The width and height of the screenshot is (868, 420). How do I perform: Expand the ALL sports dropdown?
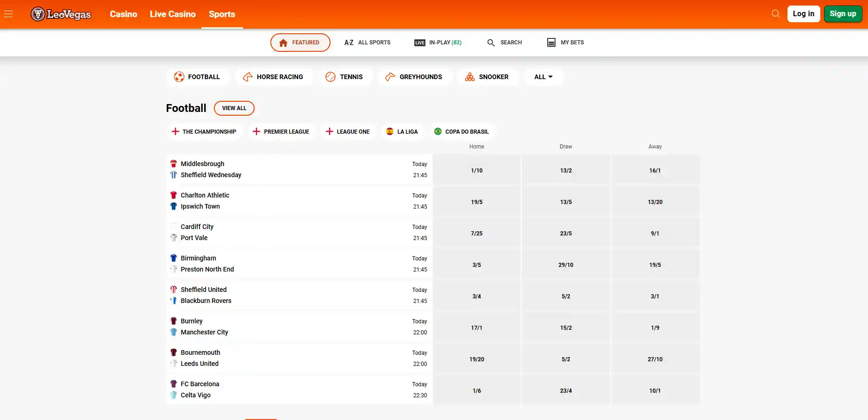544,77
